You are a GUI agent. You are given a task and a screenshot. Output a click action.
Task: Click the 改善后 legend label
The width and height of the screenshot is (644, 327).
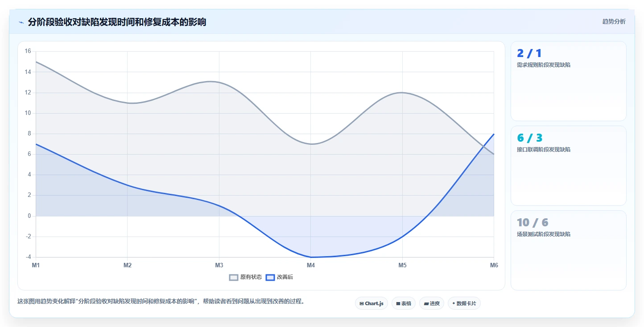pyautogui.click(x=285, y=277)
